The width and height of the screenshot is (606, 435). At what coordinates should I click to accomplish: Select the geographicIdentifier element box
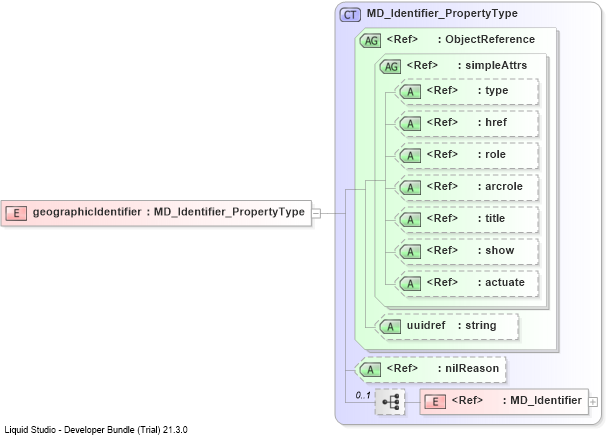pos(156,213)
